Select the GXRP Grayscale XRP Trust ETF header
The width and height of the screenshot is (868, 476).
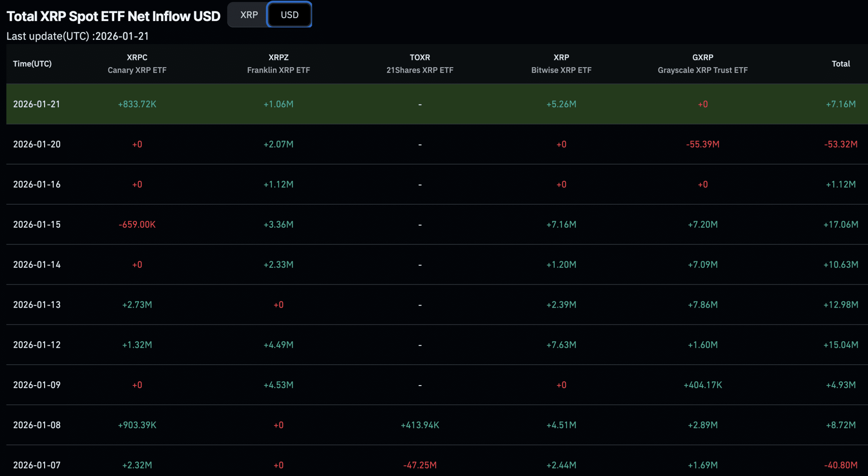tap(703, 63)
